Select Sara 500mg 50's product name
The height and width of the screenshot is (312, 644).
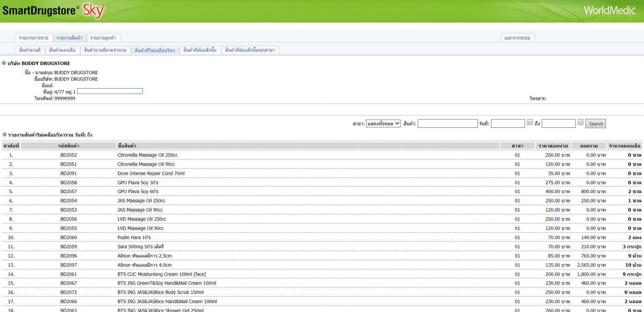tap(140, 247)
